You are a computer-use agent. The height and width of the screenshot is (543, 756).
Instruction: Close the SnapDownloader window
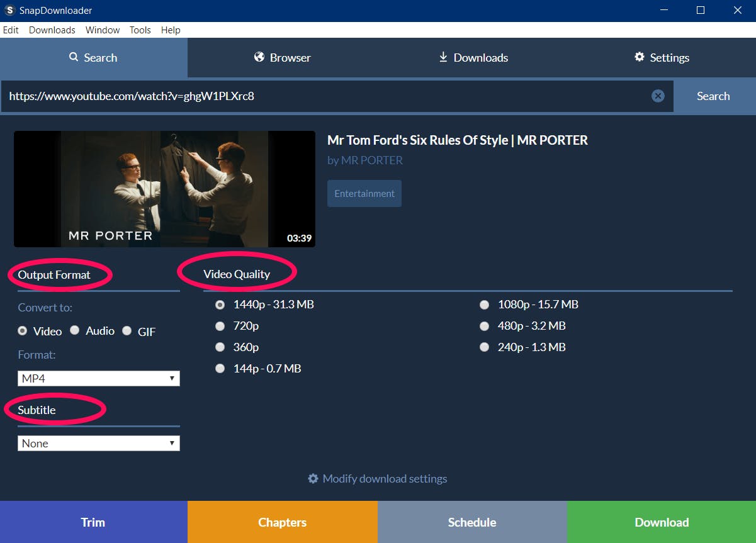tap(738, 11)
